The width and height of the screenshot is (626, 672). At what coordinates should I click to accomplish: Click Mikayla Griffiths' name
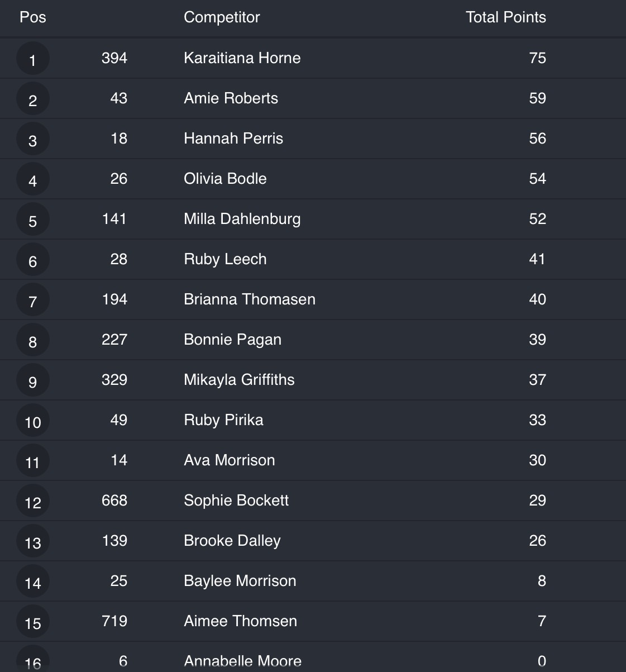click(239, 380)
